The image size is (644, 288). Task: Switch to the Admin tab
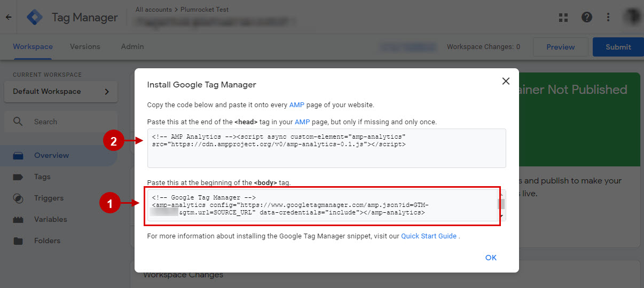coord(132,47)
